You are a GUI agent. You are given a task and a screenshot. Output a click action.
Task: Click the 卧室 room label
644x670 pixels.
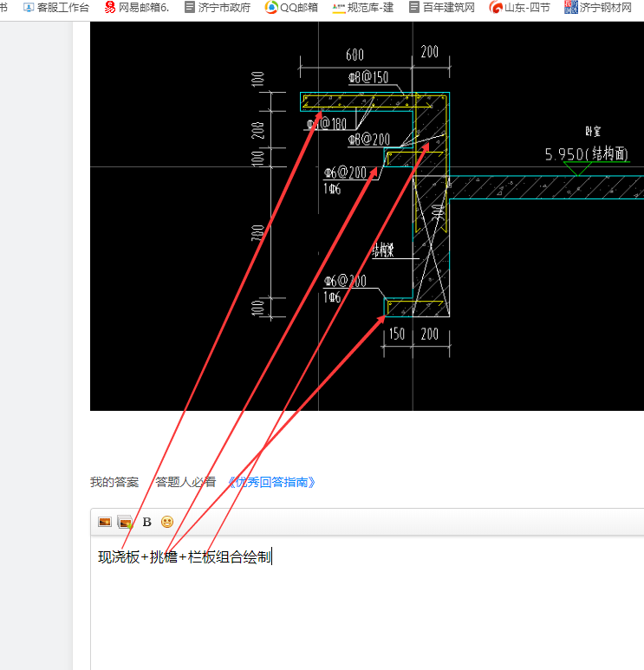point(593,131)
